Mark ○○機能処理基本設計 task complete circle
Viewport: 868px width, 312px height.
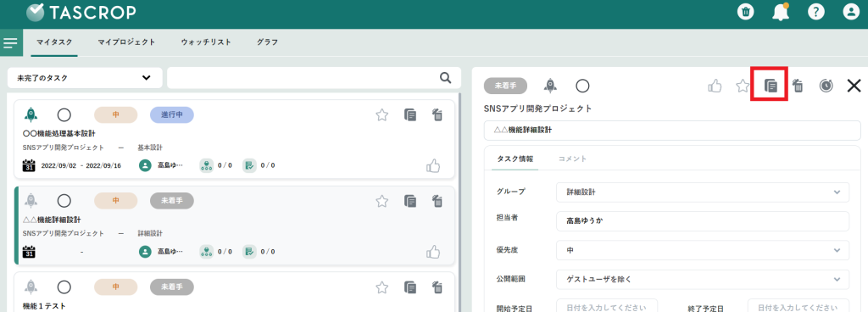tap(64, 114)
